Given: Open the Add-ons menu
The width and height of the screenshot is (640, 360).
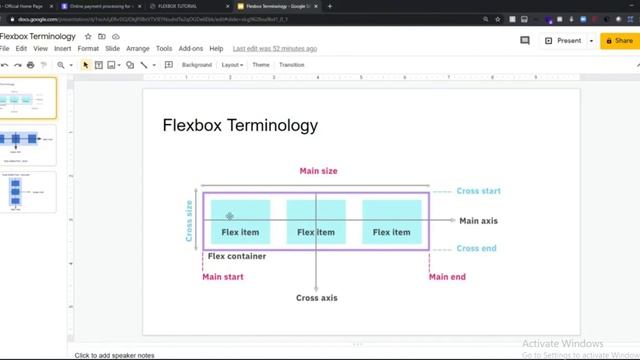Looking at the screenshot, I should pyautogui.click(x=191, y=49).
